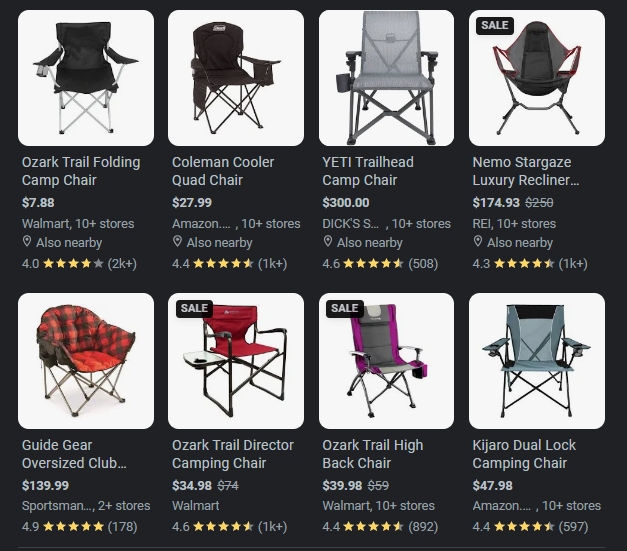Open the YETI Trailhead Camp Chair image
The height and width of the screenshot is (551, 627).
[386, 78]
